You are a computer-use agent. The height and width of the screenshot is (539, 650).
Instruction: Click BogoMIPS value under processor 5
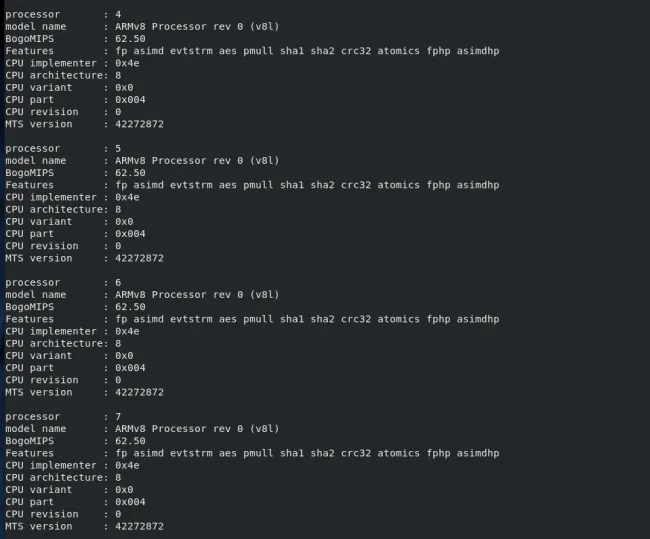(x=130, y=172)
